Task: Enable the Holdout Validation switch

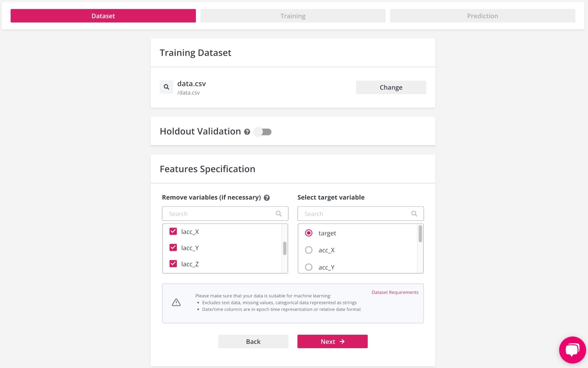Action: 263,132
